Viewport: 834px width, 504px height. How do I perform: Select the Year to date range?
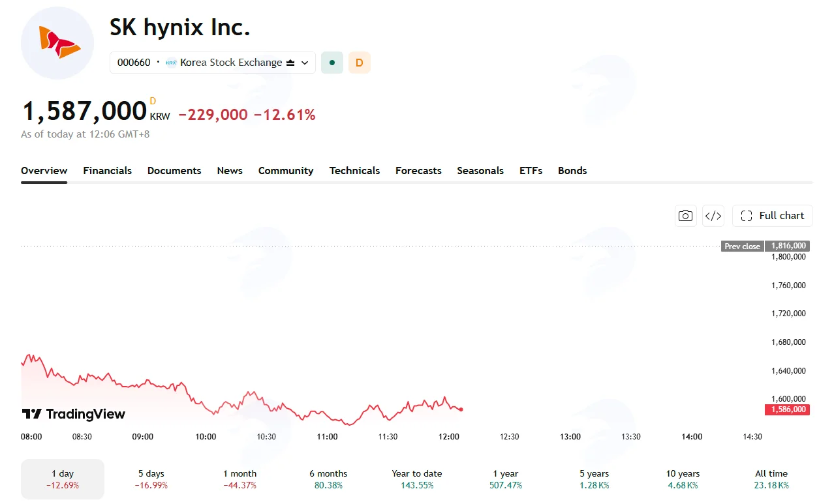coord(417,479)
